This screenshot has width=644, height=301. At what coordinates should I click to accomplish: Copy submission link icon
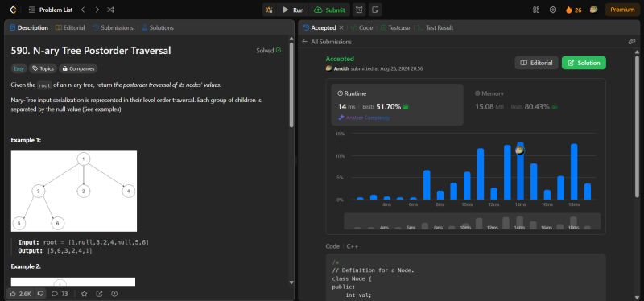tap(632, 42)
